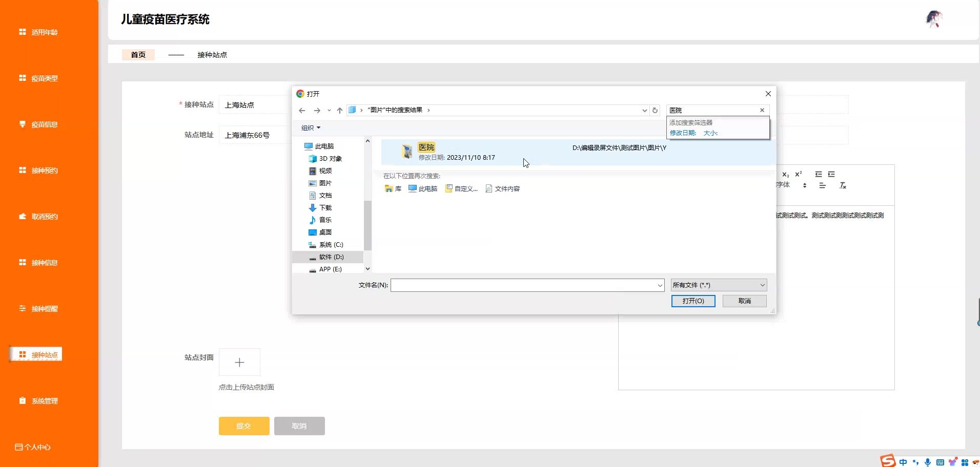The image size is (980, 467).
Task: Open the 组织 dropdown menu
Action: pos(311,128)
